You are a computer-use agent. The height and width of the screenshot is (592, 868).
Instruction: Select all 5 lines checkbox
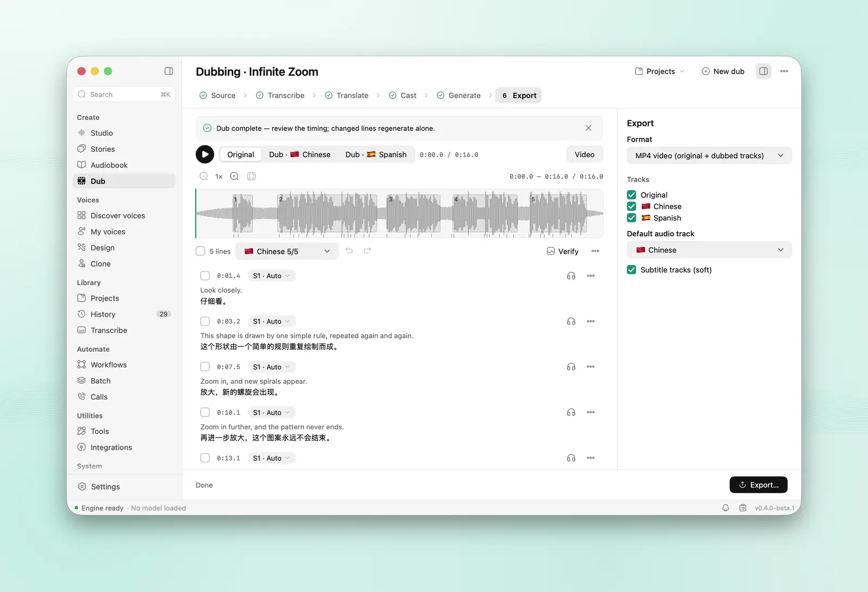pos(200,251)
